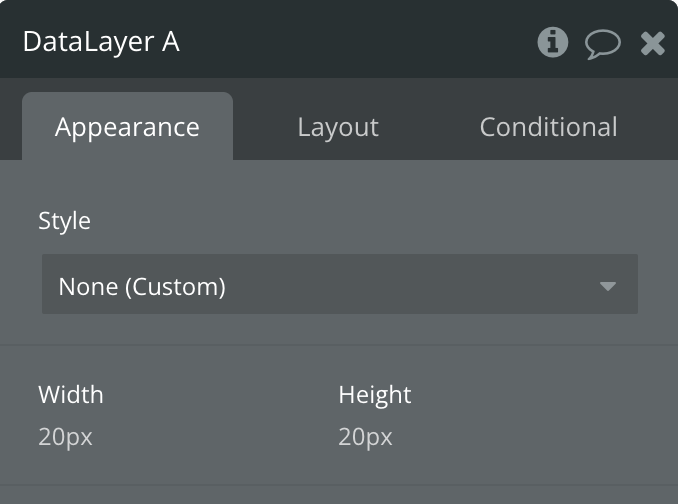Click empty space right of the Style label

(360, 221)
